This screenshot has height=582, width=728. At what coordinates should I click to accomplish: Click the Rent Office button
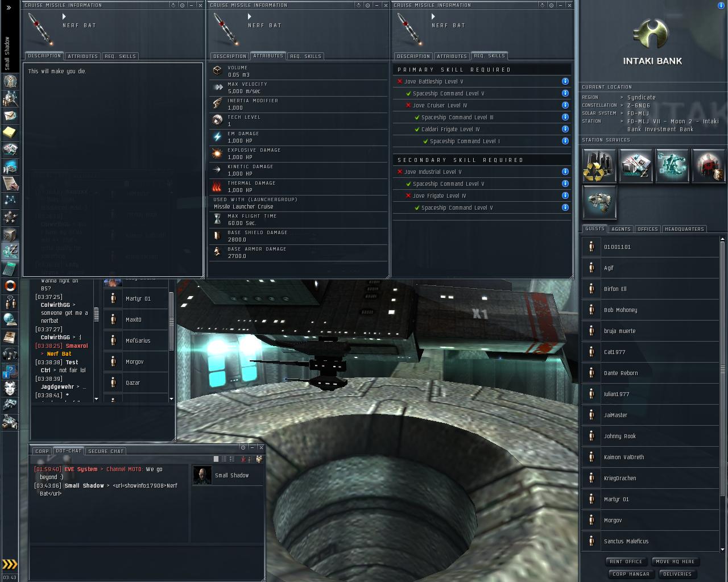626,562
